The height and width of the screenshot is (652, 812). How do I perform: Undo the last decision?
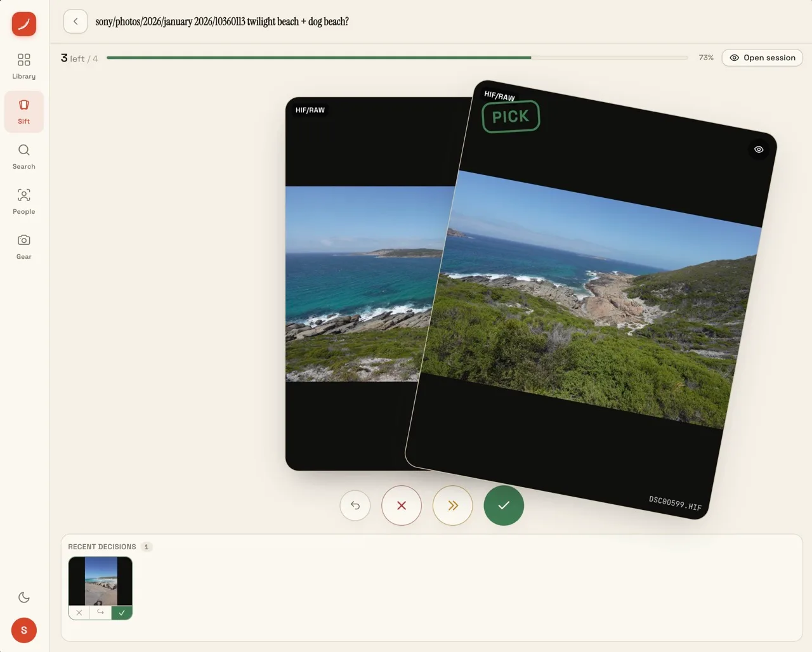pos(355,505)
